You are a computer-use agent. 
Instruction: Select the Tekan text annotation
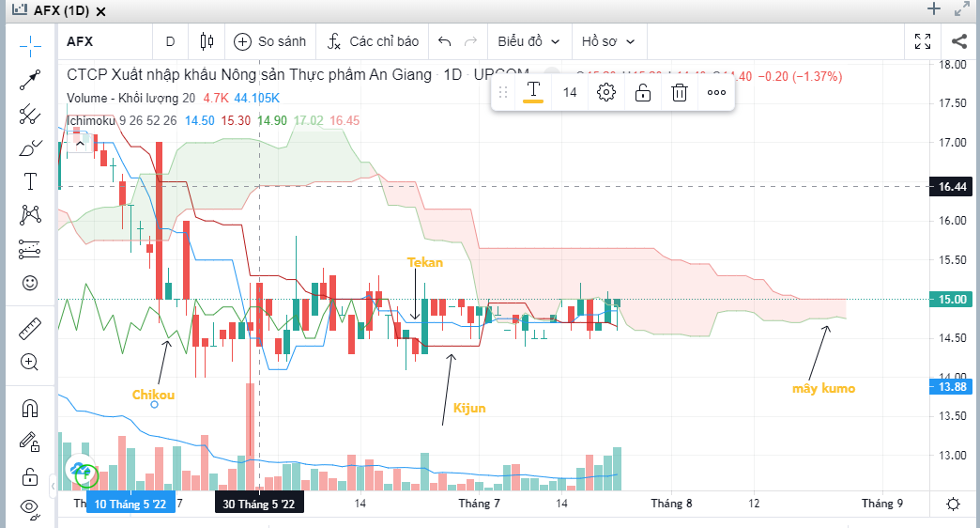point(425,262)
